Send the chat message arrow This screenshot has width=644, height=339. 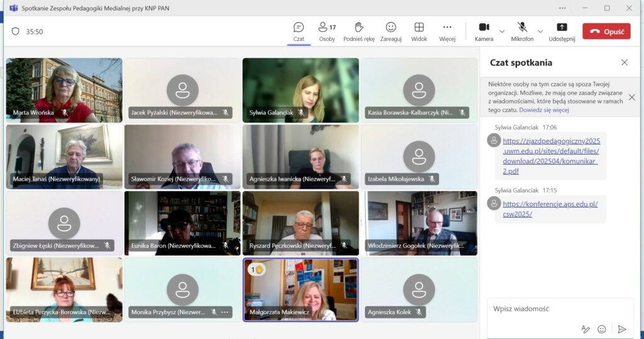click(x=622, y=329)
